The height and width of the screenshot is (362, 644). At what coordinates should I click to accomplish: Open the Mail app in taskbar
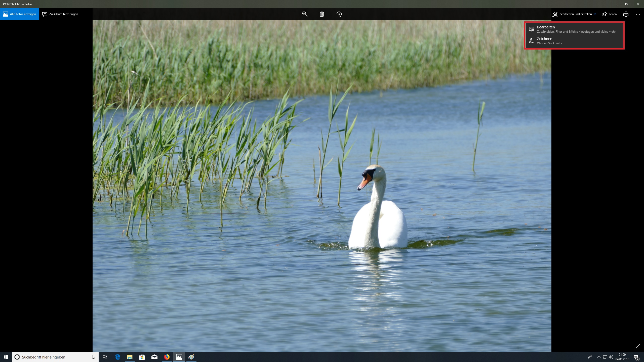[154, 357]
